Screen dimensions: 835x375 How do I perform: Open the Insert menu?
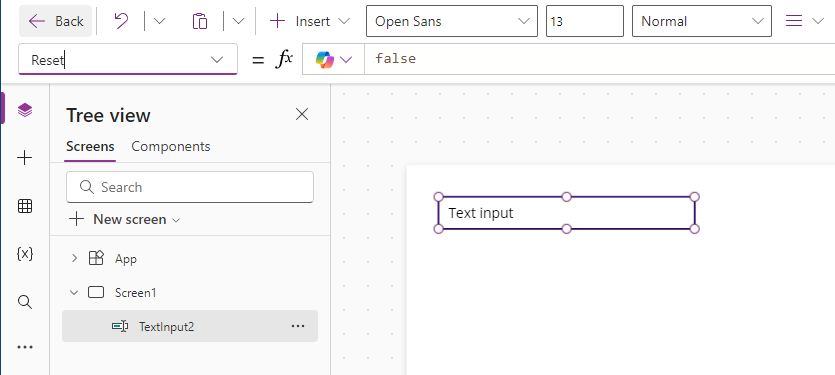click(309, 21)
